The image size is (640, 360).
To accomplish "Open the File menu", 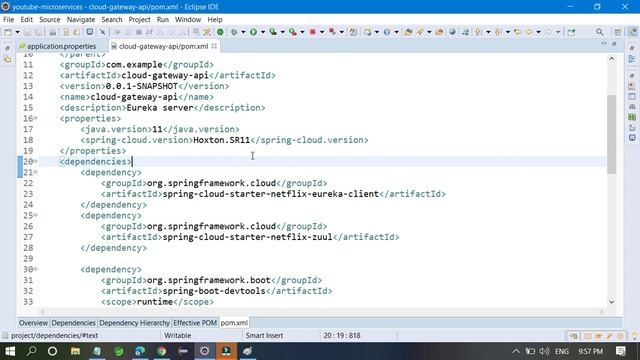I will click(x=8, y=20).
